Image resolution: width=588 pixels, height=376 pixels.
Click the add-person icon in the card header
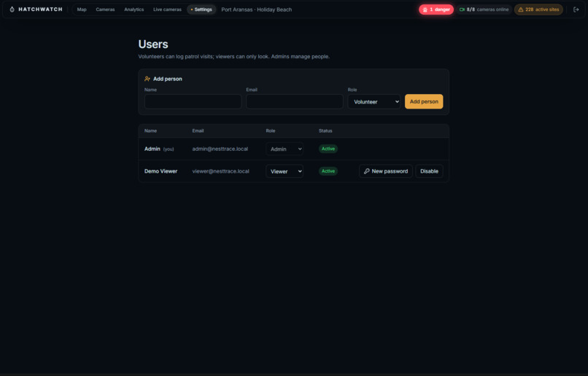click(147, 79)
